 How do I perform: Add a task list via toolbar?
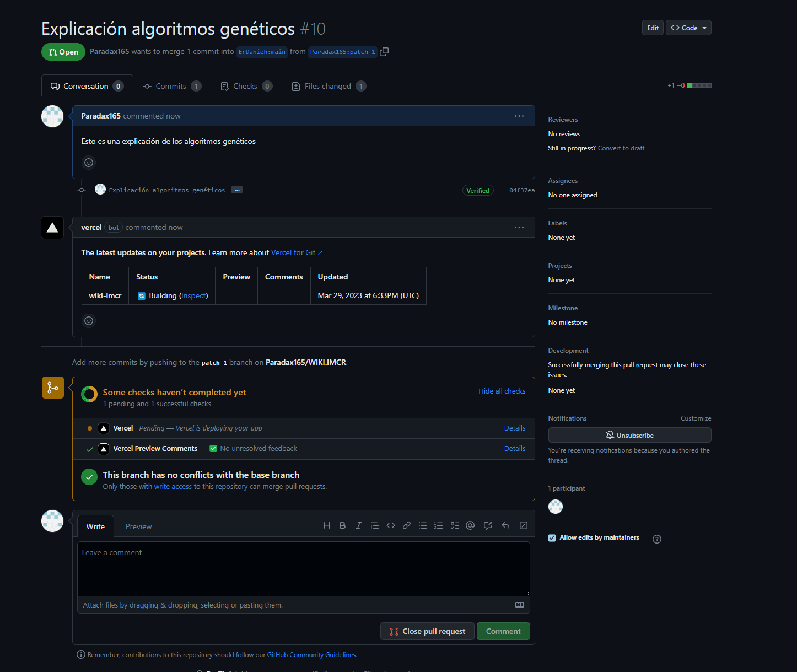coord(455,526)
